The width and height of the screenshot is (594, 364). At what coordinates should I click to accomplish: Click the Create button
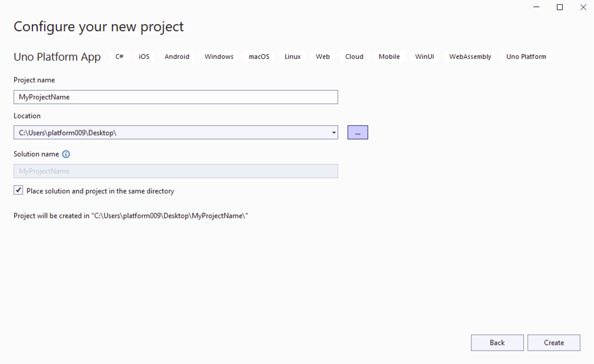pyautogui.click(x=553, y=343)
